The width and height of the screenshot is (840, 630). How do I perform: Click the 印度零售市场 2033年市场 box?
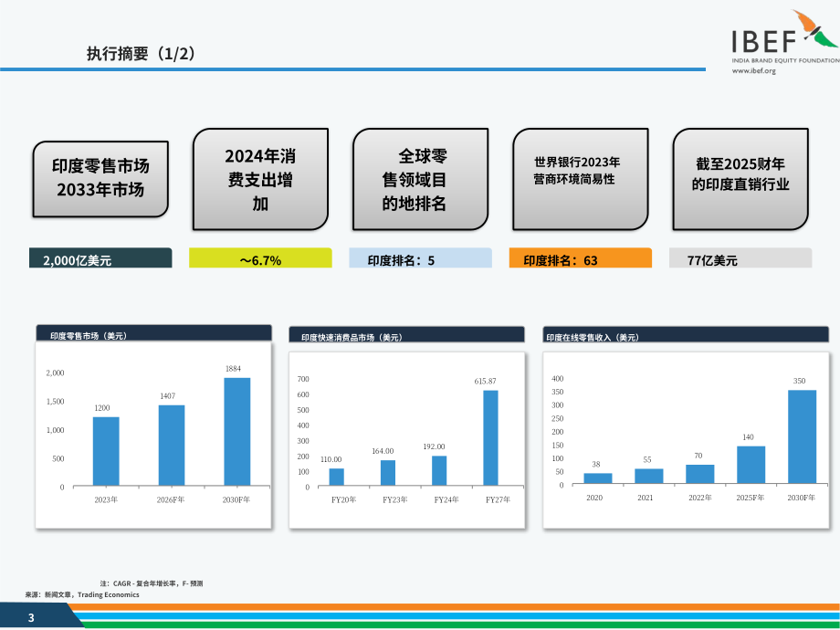click(100, 179)
